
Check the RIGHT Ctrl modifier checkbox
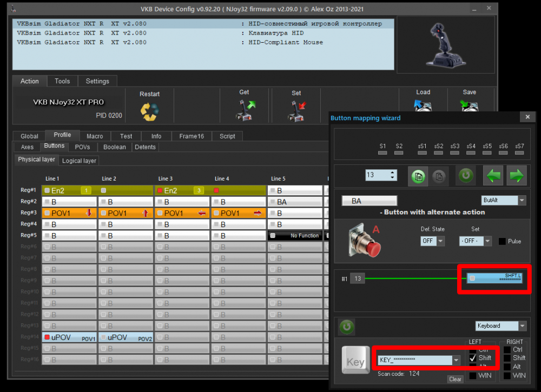tap(507, 349)
